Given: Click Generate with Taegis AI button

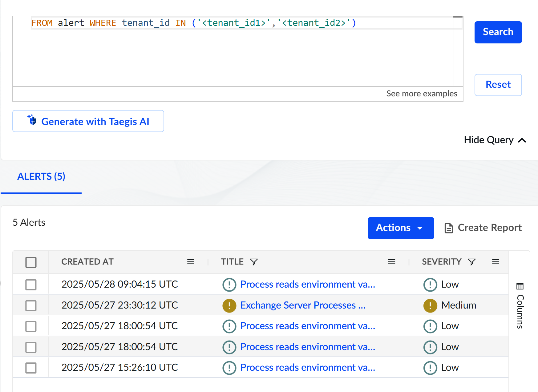Looking at the screenshot, I should click(x=88, y=121).
